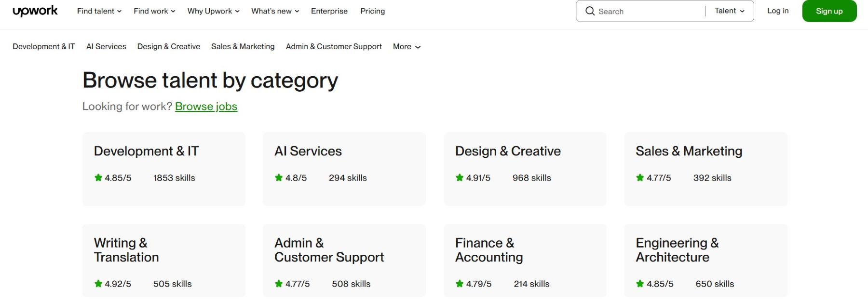Select Pricing from the top navigation
The image size is (868, 303).
tap(372, 11)
